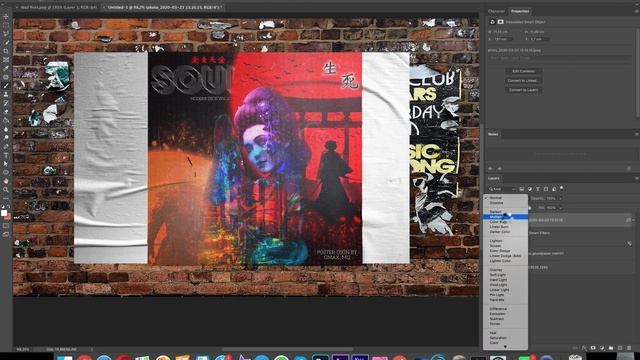Select the Paint Bucket tool
The image size is (640, 360).
click(6, 120)
